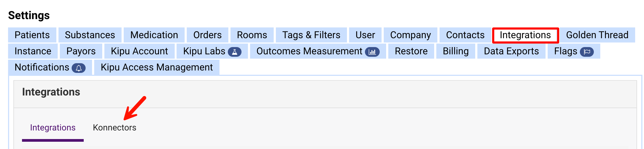The height and width of the screenshot is (149, 644).
Task: Click the bar chart icon on Outcomes Measurement
Action: click(372, 52)
